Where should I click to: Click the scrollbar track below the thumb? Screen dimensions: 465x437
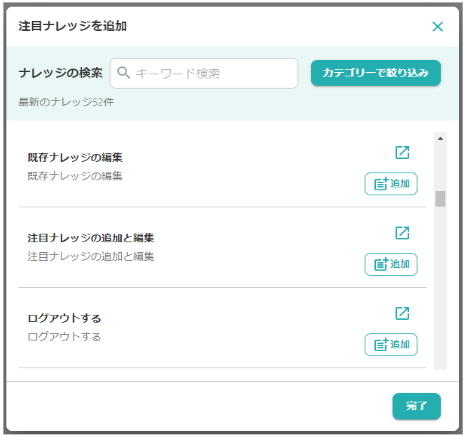pyautogui.click(x=440, y=288)
